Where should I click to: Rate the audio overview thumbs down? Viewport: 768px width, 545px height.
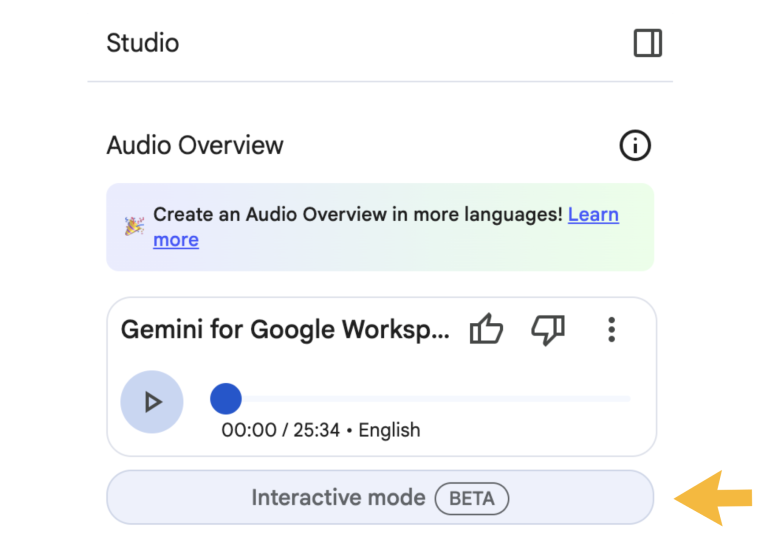pyautogui.click(x=548, y=329)
